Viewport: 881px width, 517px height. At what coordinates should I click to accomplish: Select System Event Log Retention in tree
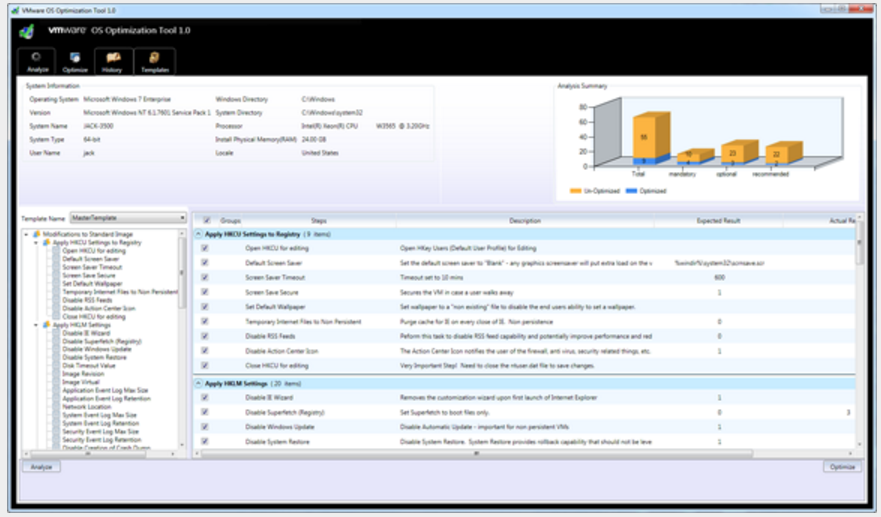pyautogui.click(x=101, y=424)
